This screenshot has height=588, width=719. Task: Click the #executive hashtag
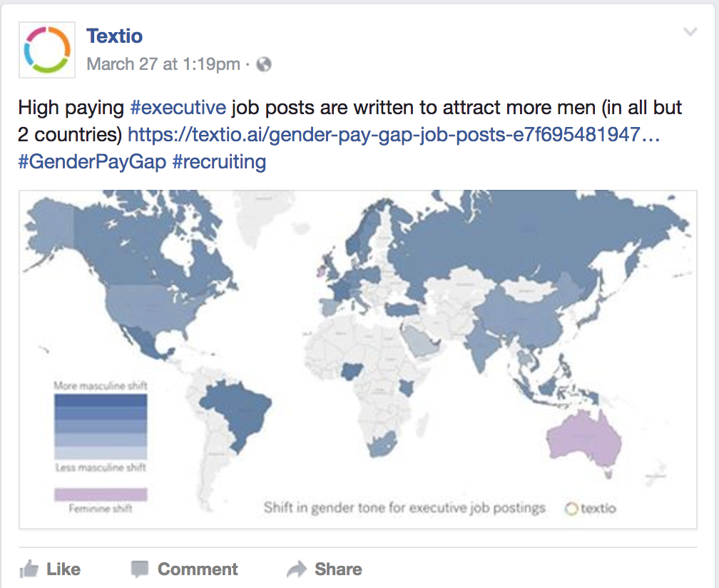178,108
